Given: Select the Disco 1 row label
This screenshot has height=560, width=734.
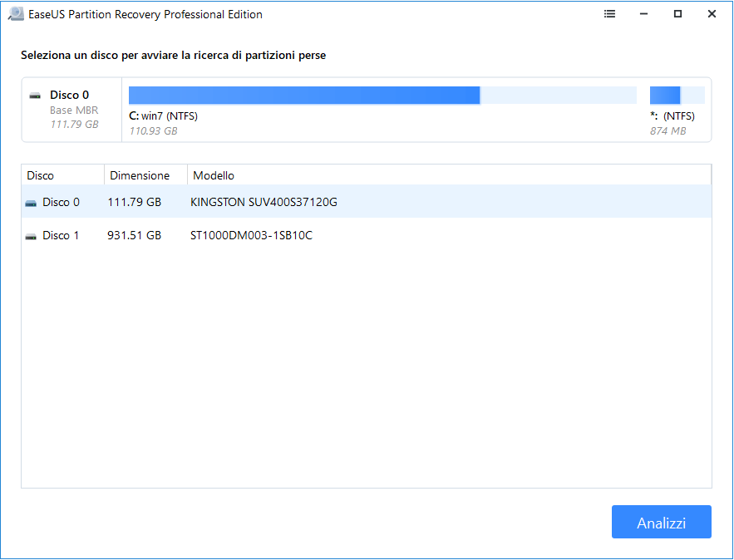Looking at the screenshot, I should click(x=61, y=235).
